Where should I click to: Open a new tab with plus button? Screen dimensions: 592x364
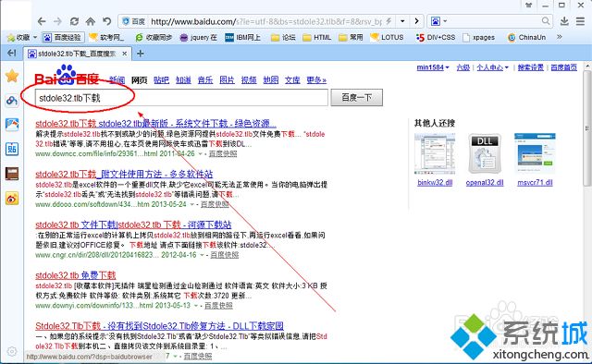tap(140, 54)
